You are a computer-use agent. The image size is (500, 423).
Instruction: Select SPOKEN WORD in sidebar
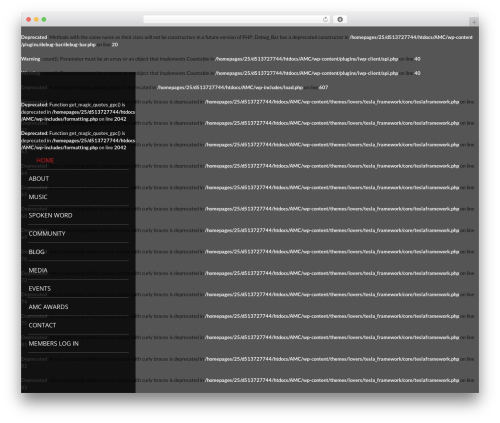[50, 215]
